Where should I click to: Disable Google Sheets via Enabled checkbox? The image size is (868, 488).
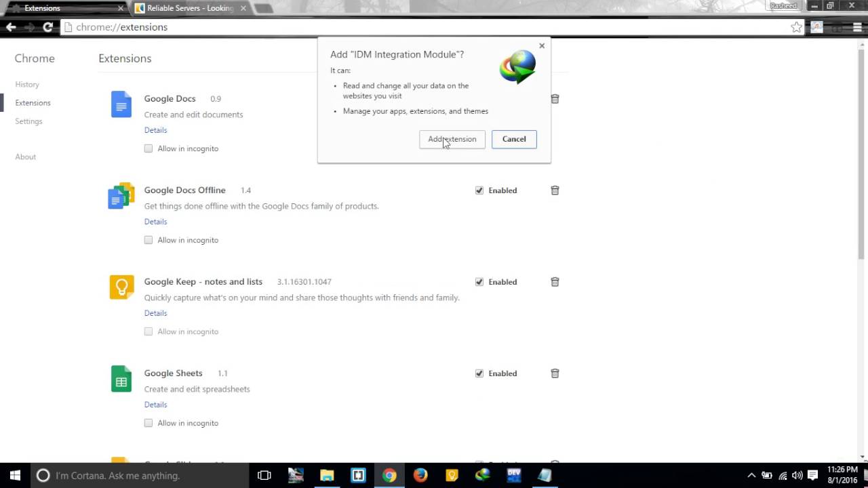click(x=479, y=373)
